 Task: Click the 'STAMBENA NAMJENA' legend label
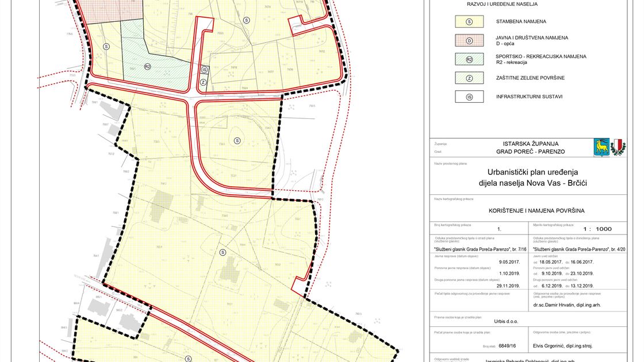pos(522,22)
